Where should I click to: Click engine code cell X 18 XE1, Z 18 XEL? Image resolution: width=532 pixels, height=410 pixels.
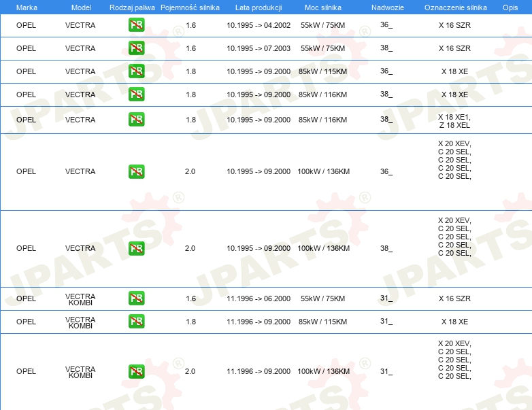454,121
